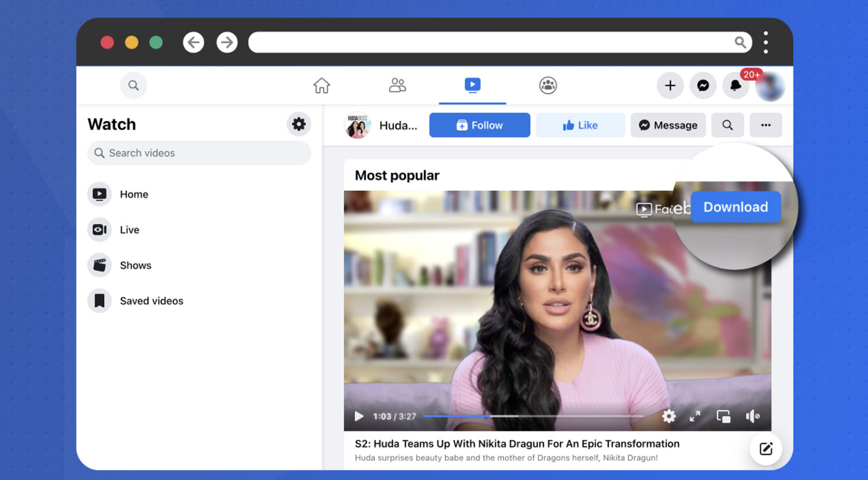Open video quality settings gear
Screen dimensions: 868x480
click(669, 416)
